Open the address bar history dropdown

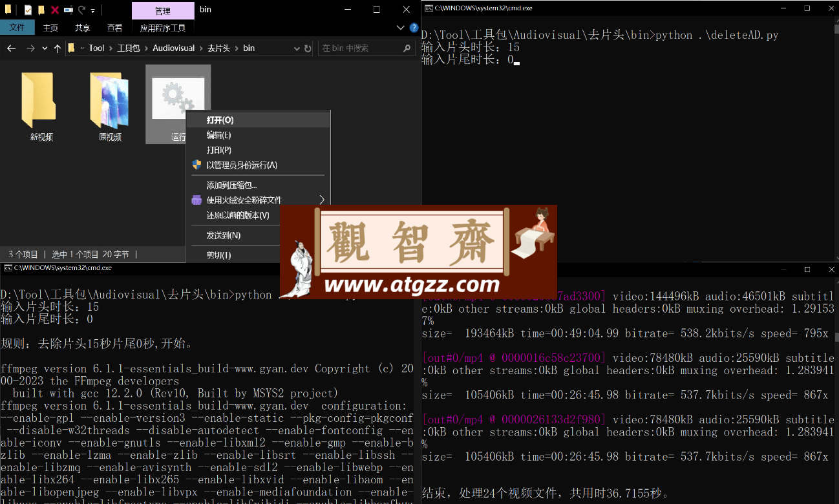pyautogui.click(x=297, y=48)
